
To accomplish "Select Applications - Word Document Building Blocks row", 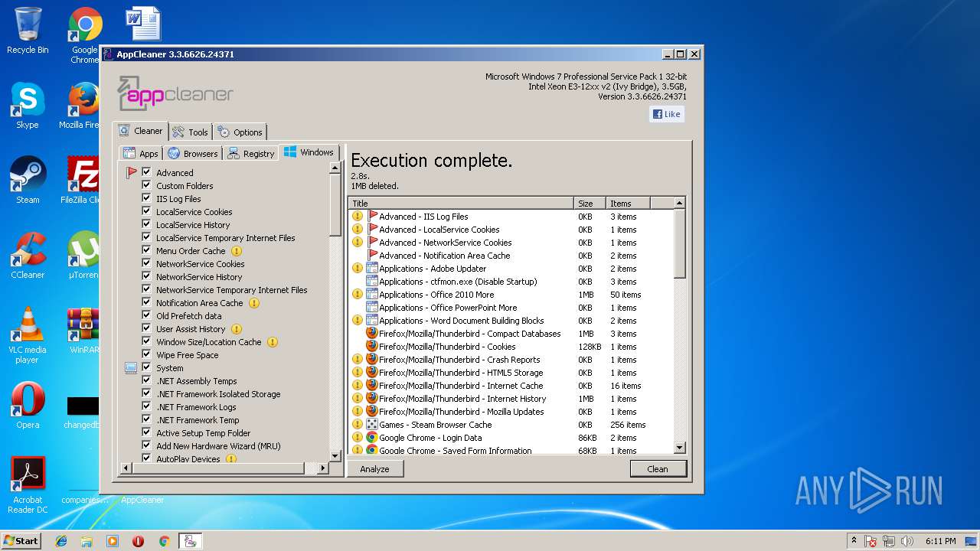I will point(511,321).
